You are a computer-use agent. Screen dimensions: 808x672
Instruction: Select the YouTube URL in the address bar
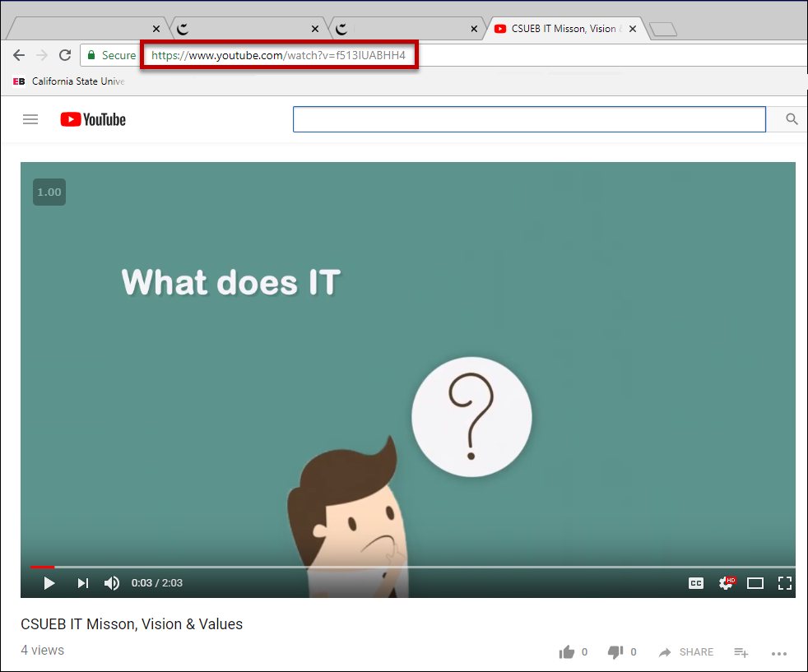tap(278, 55)
